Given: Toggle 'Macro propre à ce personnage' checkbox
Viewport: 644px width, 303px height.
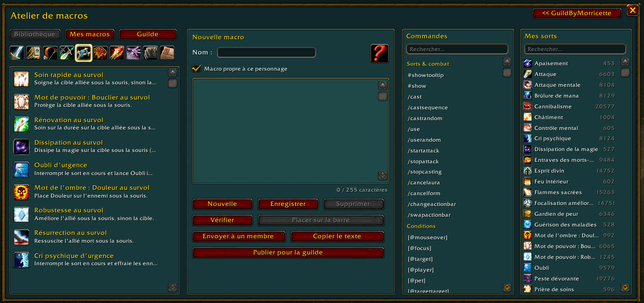Looking at the screenshot, I should point(197,69).
